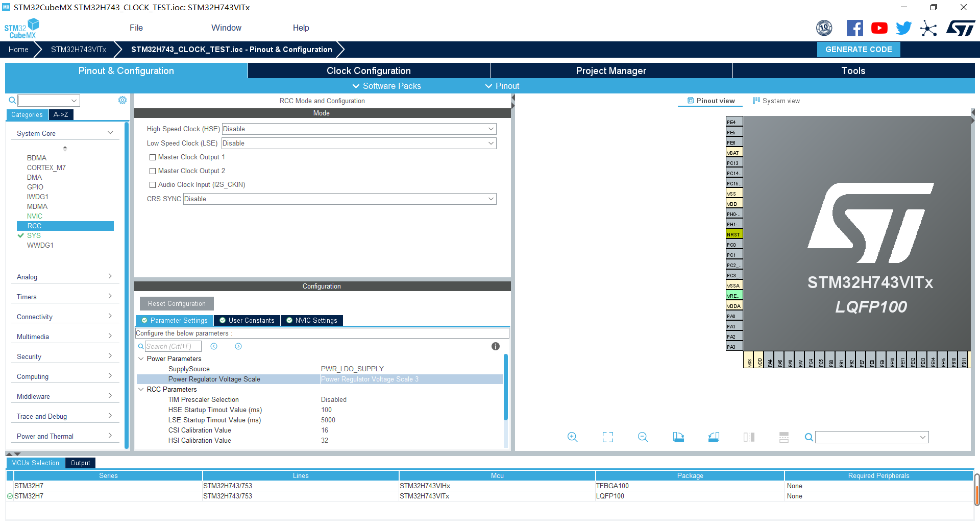Open the User Constants tab

[247, 320]
